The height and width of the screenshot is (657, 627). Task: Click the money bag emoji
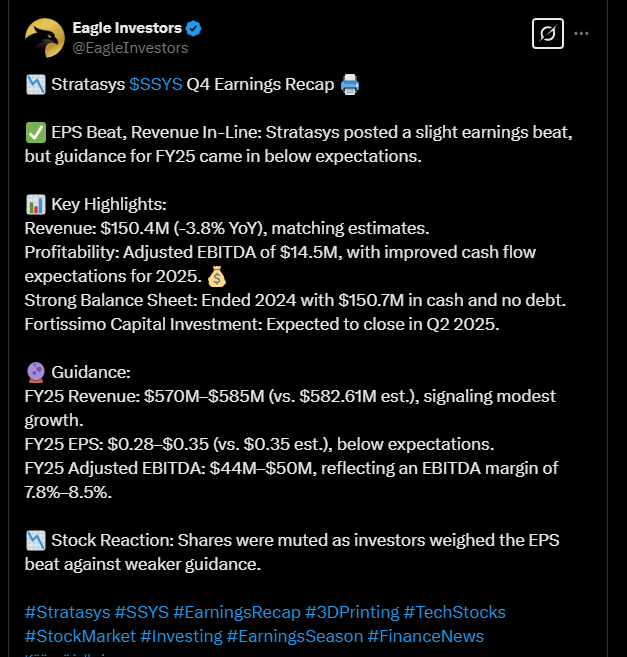click(218, 276)
